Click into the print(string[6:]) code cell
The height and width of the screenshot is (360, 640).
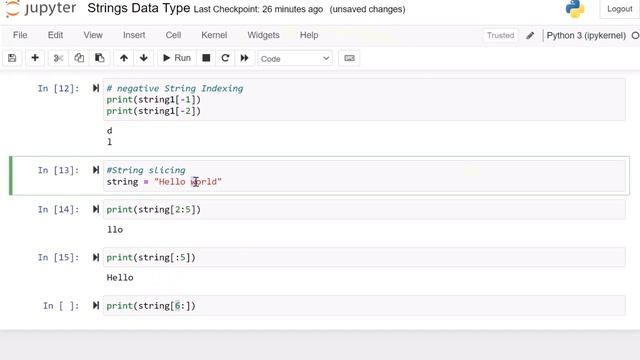(364, 305)
